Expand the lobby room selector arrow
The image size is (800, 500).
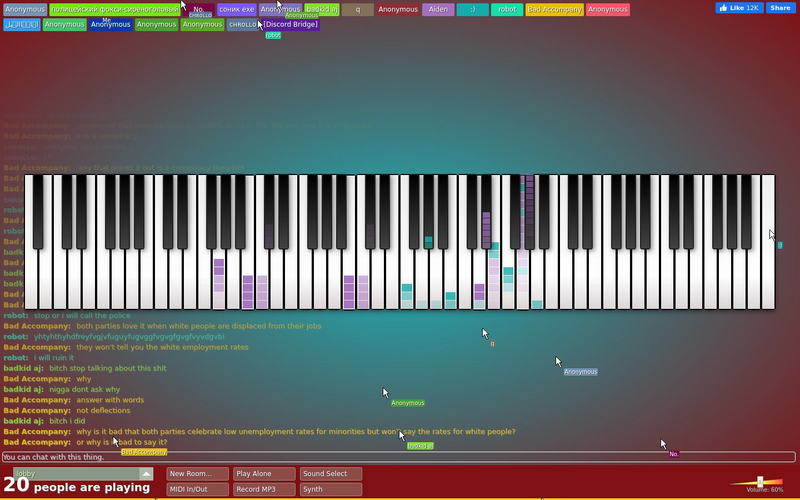146,474
